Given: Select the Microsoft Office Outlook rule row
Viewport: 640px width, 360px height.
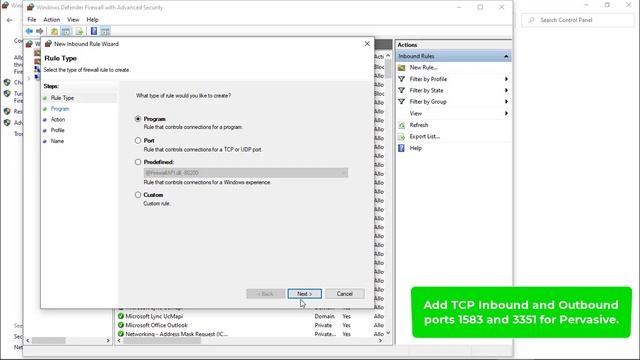Looking at the screenshot, I should pos(251,325).
